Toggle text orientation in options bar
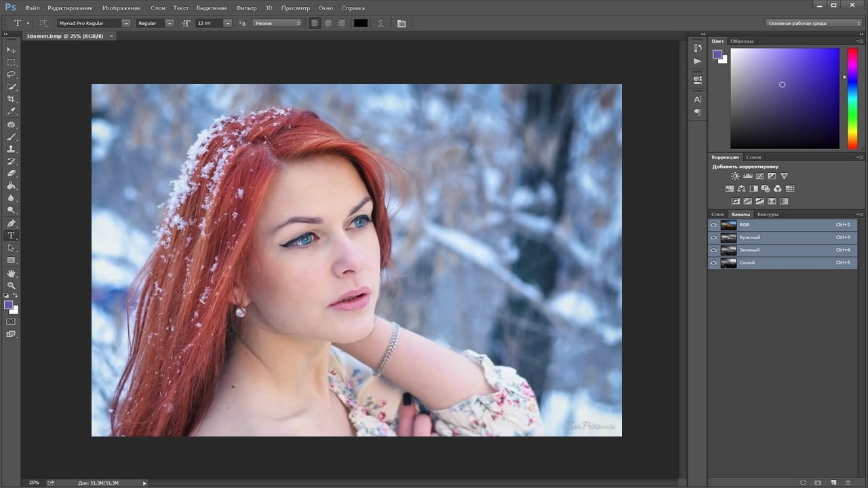 [x=43, y=23]
